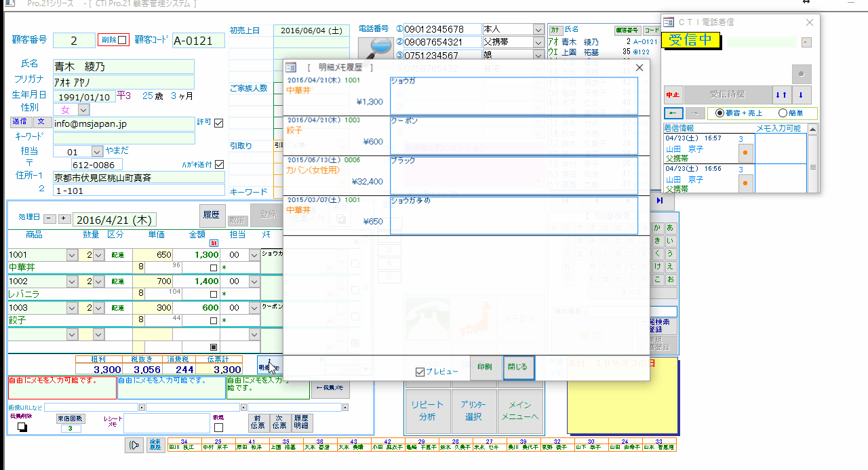
Task: Toggle the 新規 checkbox
Action: coord(218,428)
